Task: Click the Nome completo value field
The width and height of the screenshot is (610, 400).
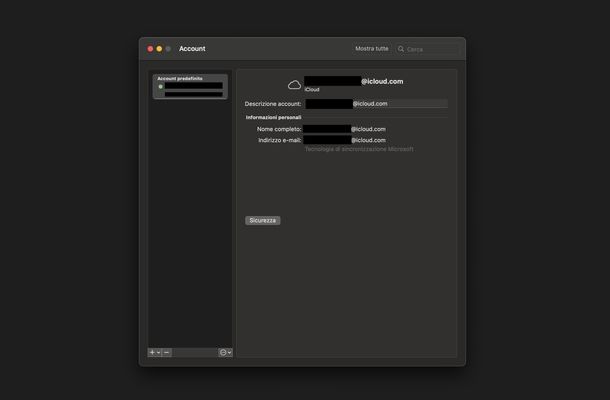Action: 344,129
